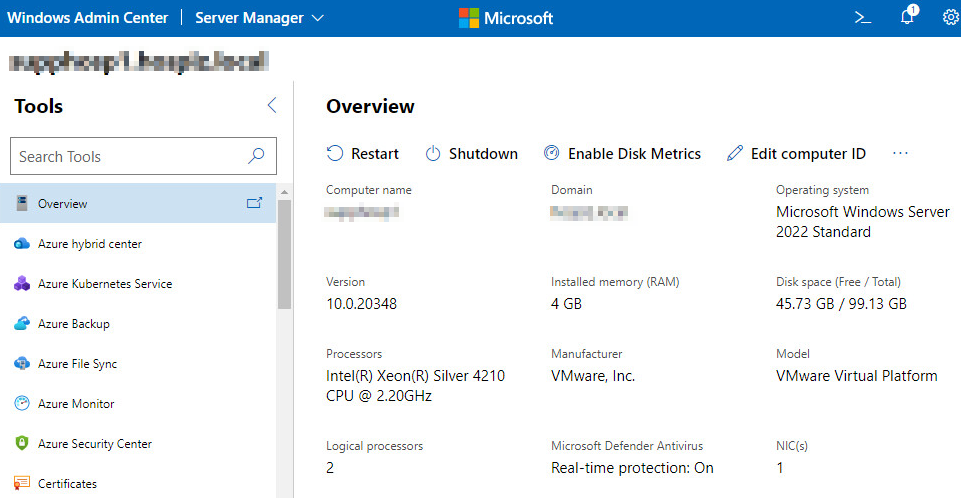Pop out Overview in new window
This screenshot has width=961, height=498.
pyautogui.click(x=254, y=203)
